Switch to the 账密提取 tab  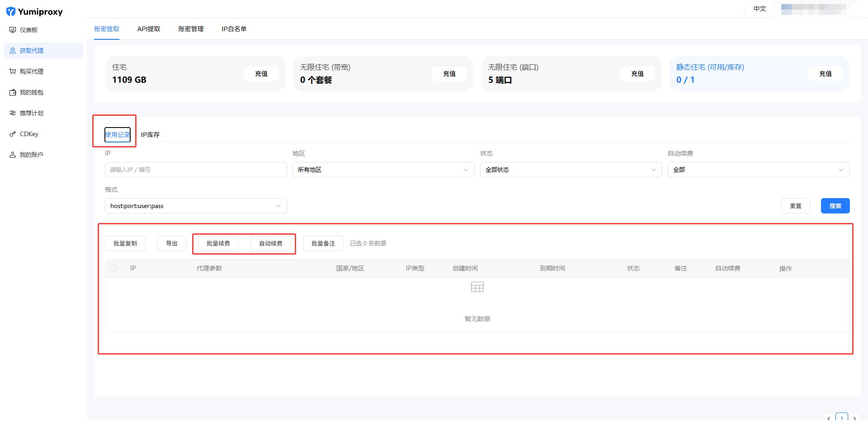pyautogui.click(x=107, y=29)
